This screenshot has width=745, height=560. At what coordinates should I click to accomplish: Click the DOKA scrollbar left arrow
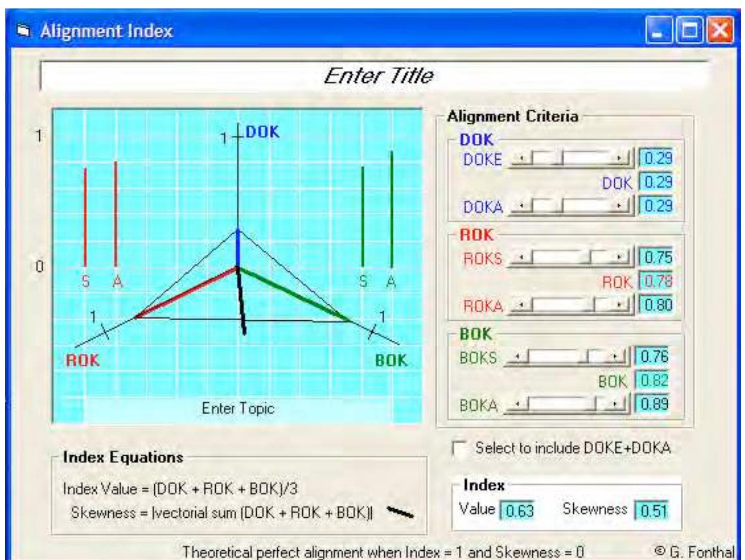click(x=521, y=206)
